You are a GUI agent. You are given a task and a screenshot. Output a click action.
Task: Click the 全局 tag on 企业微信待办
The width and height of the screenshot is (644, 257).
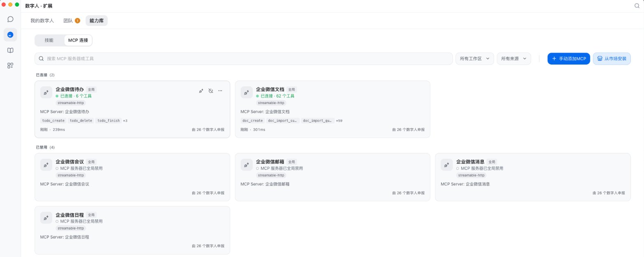[91, 89]
